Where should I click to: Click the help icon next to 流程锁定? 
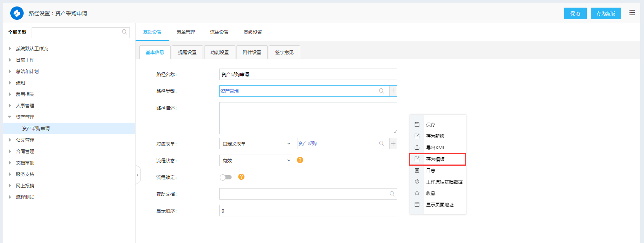click(x=241, y=177)
